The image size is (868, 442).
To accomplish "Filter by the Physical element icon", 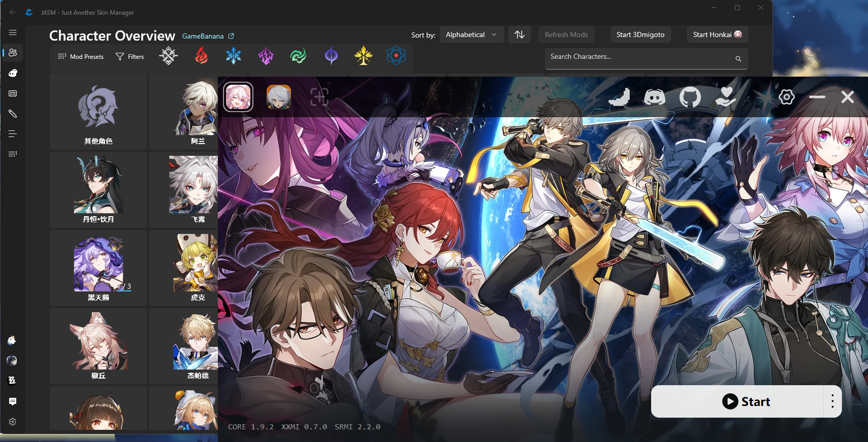I will coord(169,56).
